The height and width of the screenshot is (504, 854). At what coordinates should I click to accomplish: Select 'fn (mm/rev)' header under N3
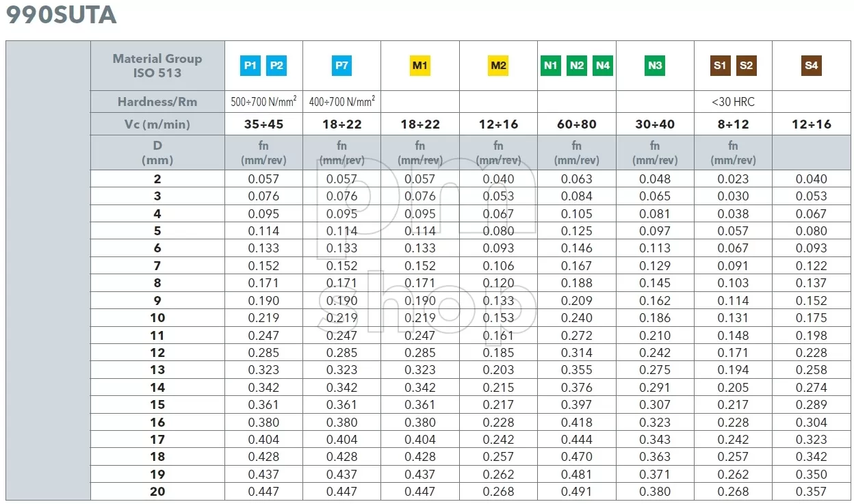pos(655,152)
